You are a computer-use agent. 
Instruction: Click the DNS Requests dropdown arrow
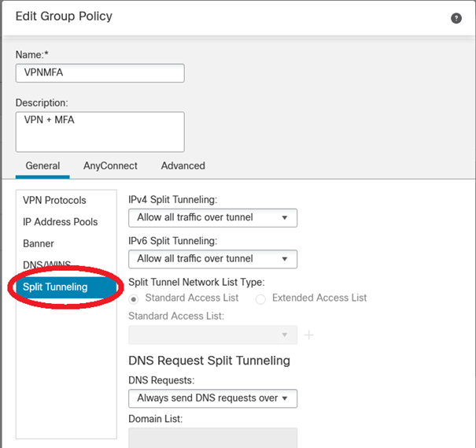point(285,398)
